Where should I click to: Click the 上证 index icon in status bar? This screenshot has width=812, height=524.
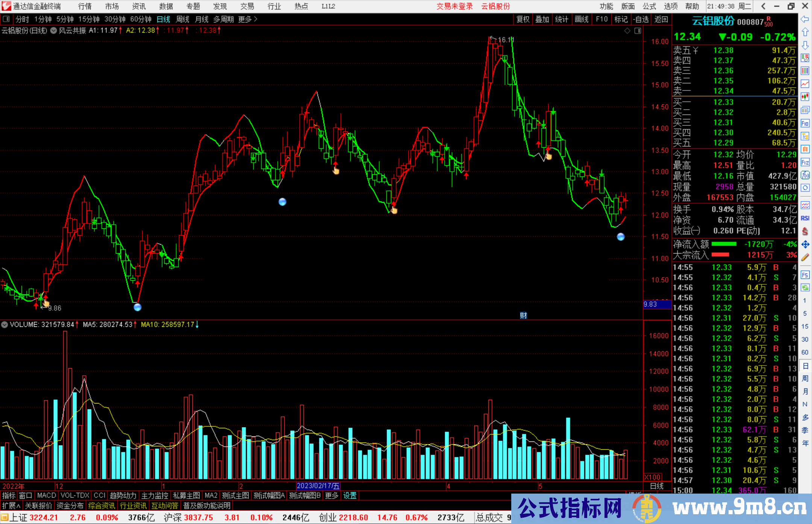tap(5, 518)
